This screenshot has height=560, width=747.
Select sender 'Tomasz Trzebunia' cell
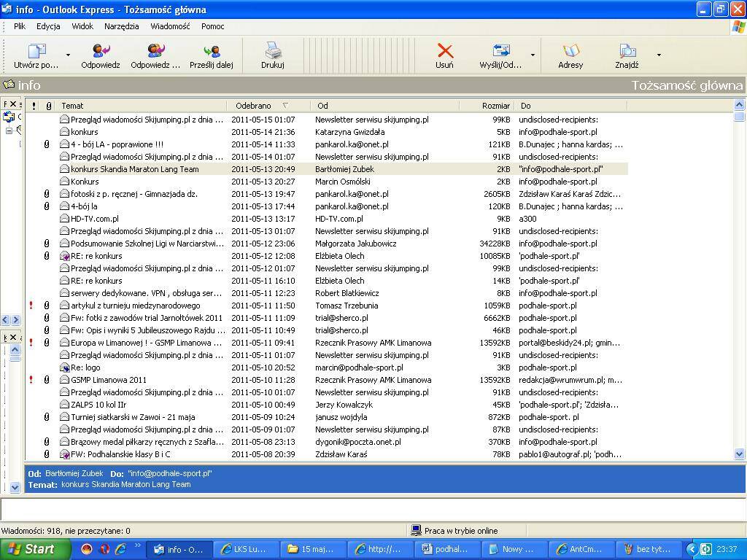coord(347,306)
